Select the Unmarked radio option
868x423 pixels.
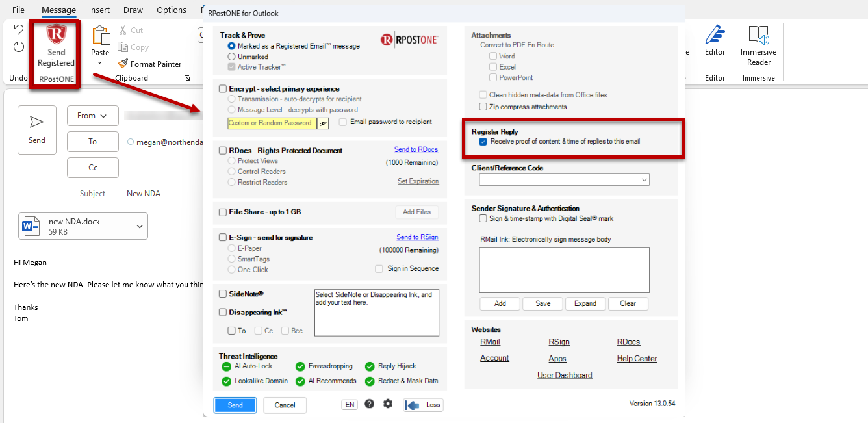click(231, 57)
